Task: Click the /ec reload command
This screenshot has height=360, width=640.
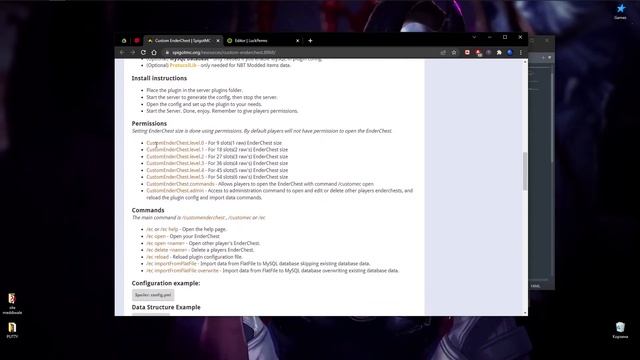Action: tap(158, 257)
